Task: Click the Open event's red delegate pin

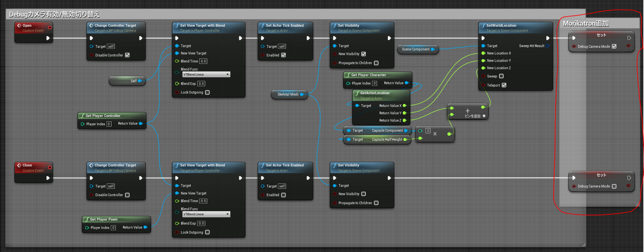Action: pyautogui.click(x=50, y=27)
